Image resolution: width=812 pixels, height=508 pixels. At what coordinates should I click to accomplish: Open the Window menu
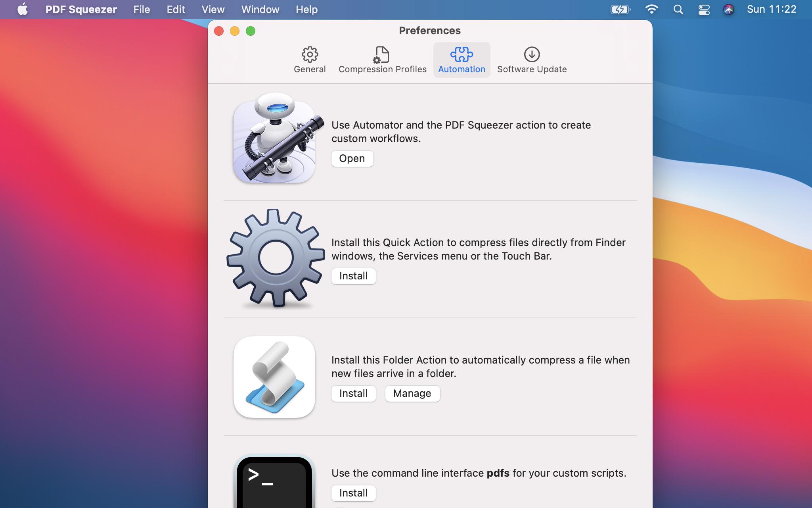coord(260,9)
